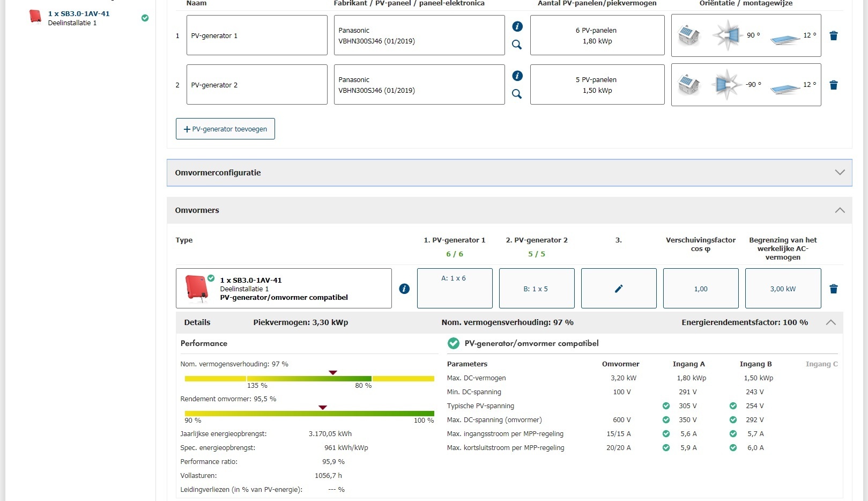Screen dimensions: 868x501
Task: Select the SB3.0-1AV-41 inverter type box
Action: (x=284, y=289)
